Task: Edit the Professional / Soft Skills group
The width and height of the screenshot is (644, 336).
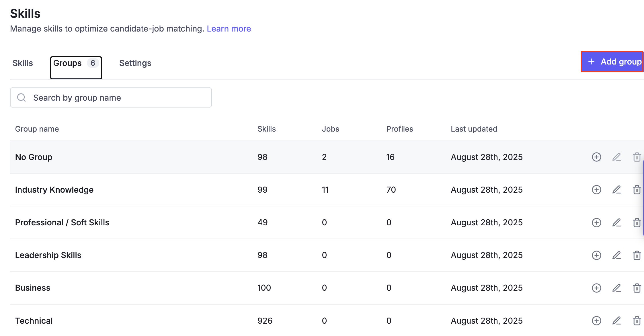Action: [616, 222]
